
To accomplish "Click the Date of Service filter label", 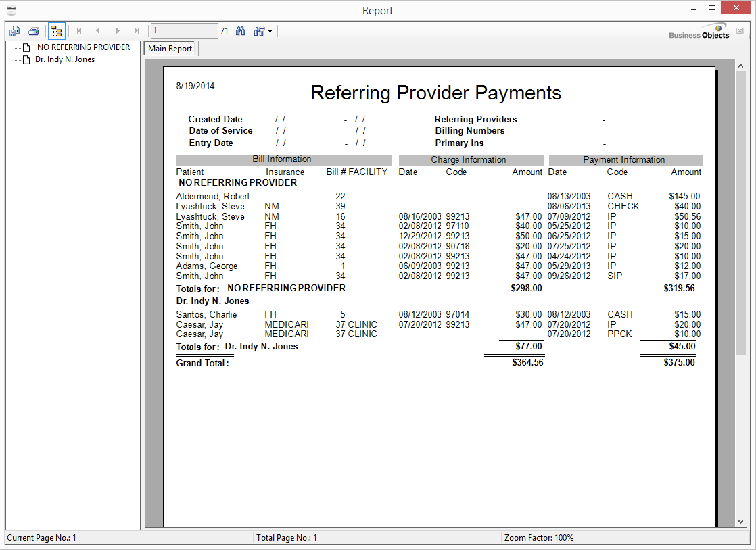I will (221, 131).
